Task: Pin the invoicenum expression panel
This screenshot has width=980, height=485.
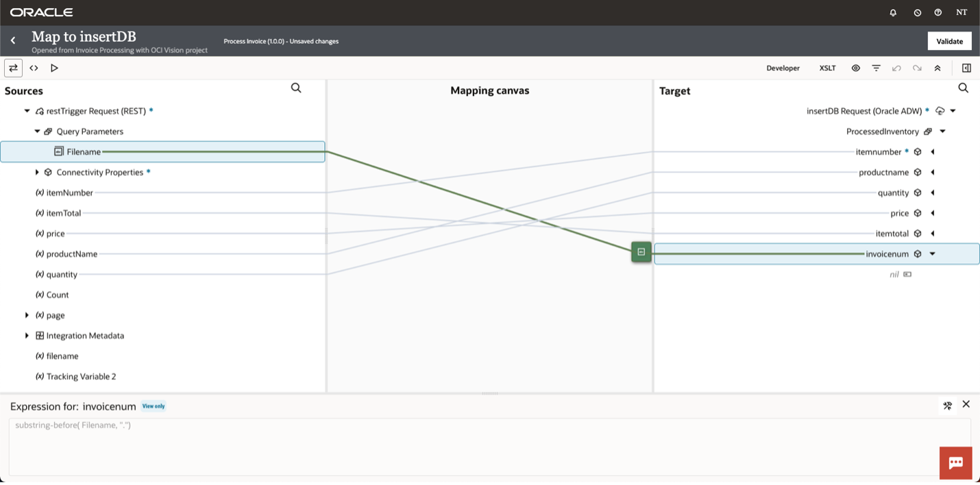Action: click(947, 406)
